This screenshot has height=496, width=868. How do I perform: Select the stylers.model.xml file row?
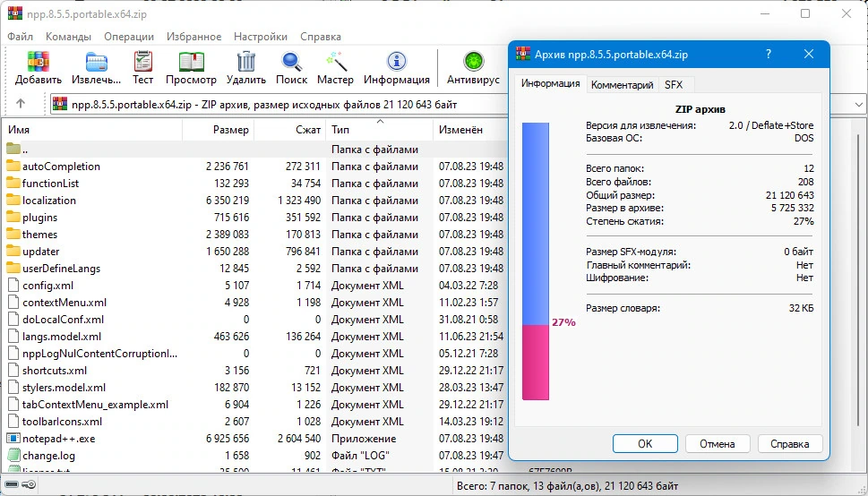pos(254,388)
